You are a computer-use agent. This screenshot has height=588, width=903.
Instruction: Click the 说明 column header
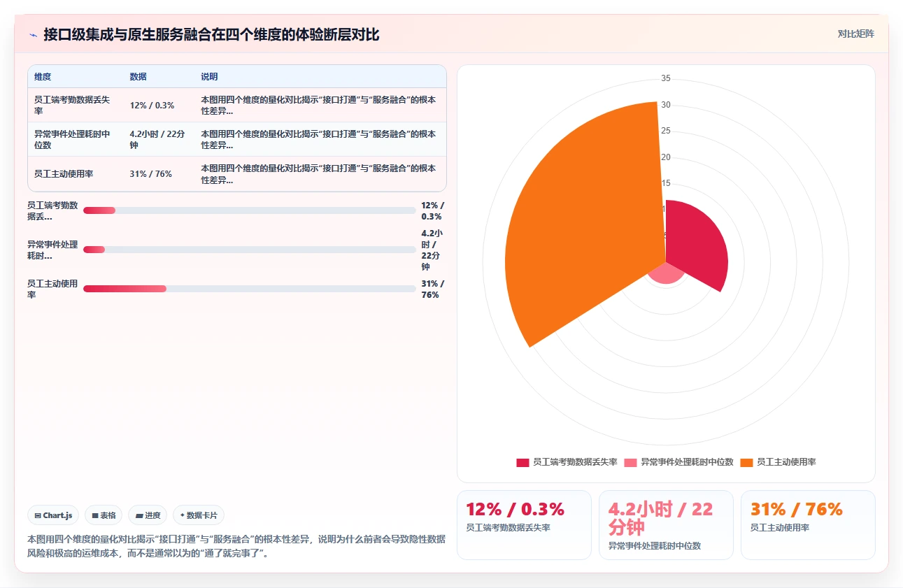[x=209, y=77]
